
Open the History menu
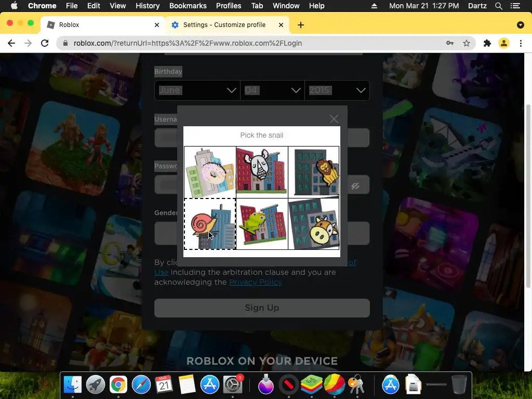coord(148,6)
